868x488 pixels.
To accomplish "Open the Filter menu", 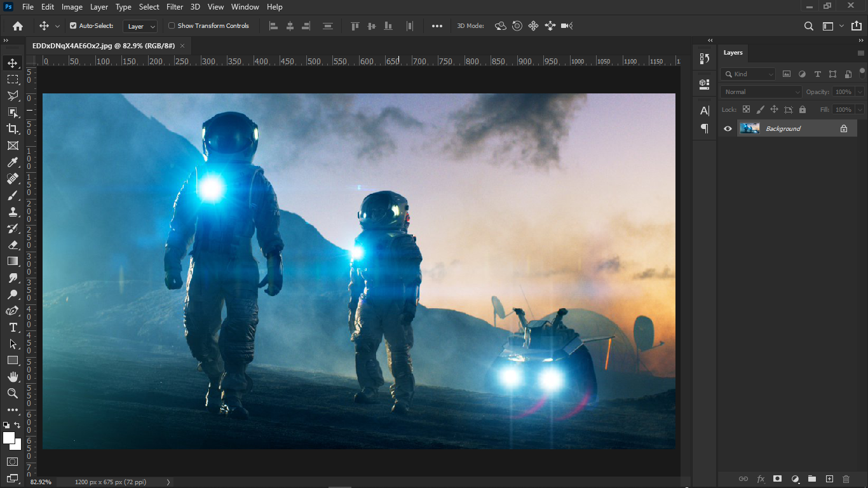I will (x=175, y=7).
